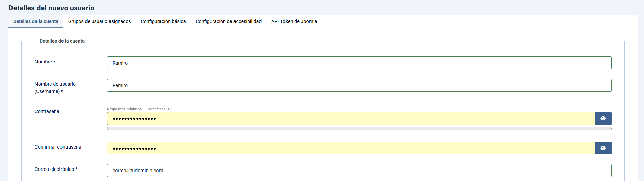The height and width of the screenshot is (181, 644).
Task: Click the Nombre input field
Action: pyautogui.click(x=359, y=63)
